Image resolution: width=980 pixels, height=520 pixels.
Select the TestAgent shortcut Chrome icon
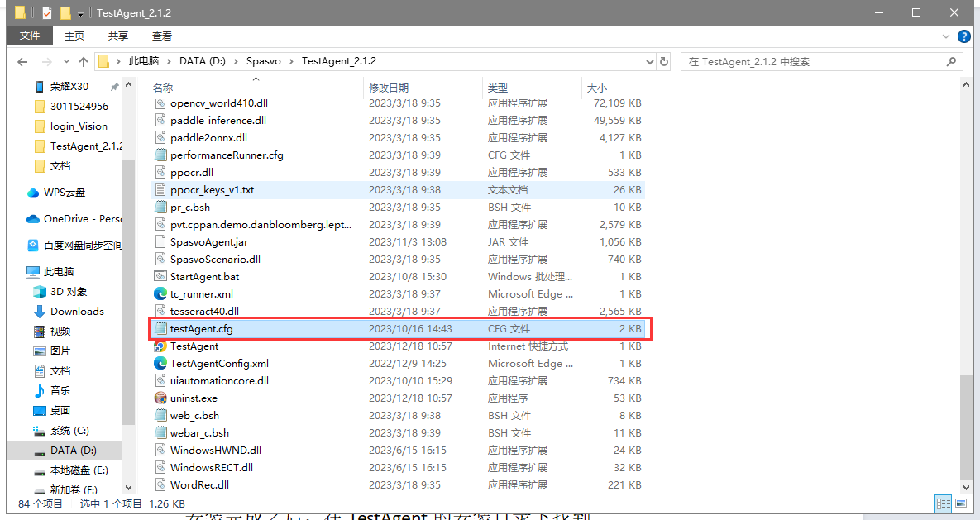(160, 346)
